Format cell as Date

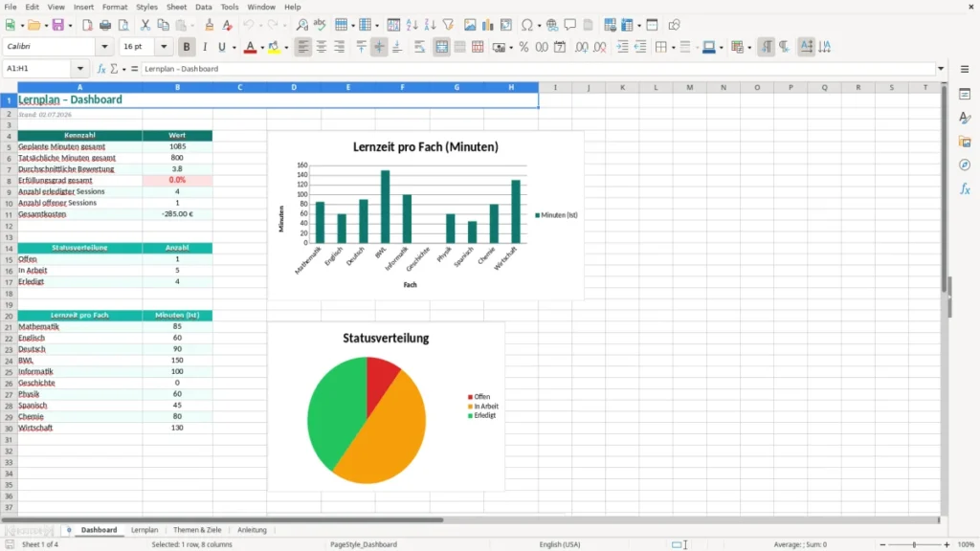coord(560,47)
